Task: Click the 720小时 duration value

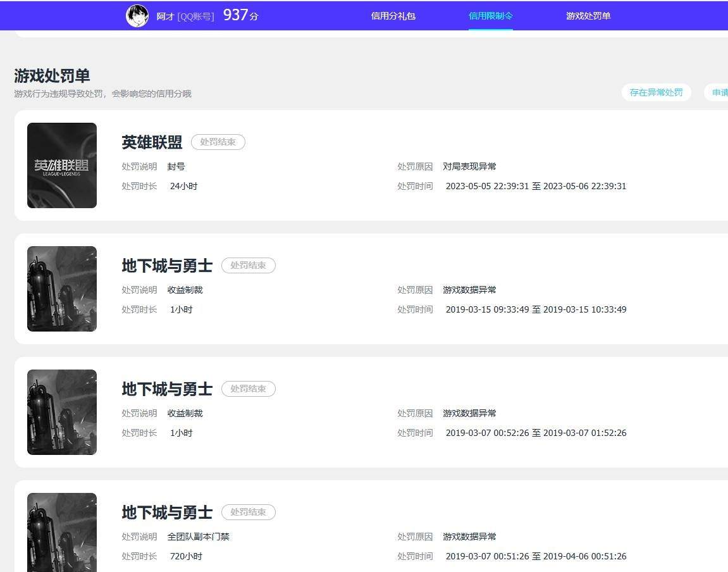Action: pyautogui.click(x=186, y=556)
